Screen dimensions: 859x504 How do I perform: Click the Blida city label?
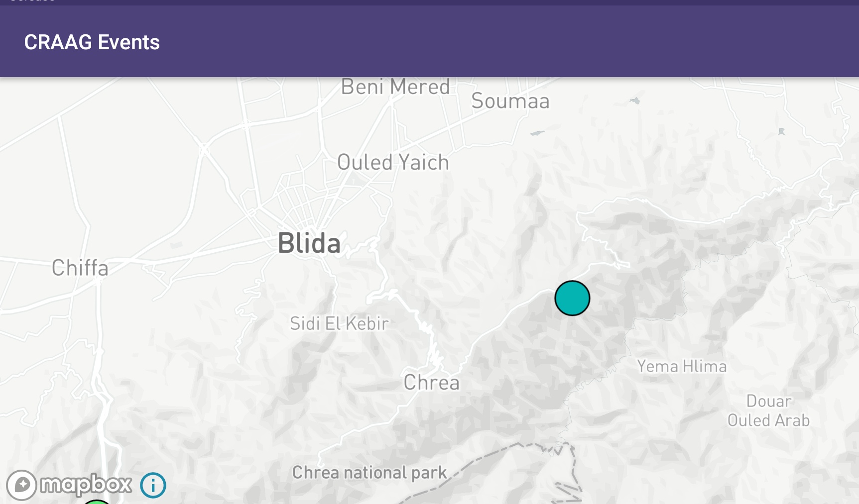click(x=309, y=243)
